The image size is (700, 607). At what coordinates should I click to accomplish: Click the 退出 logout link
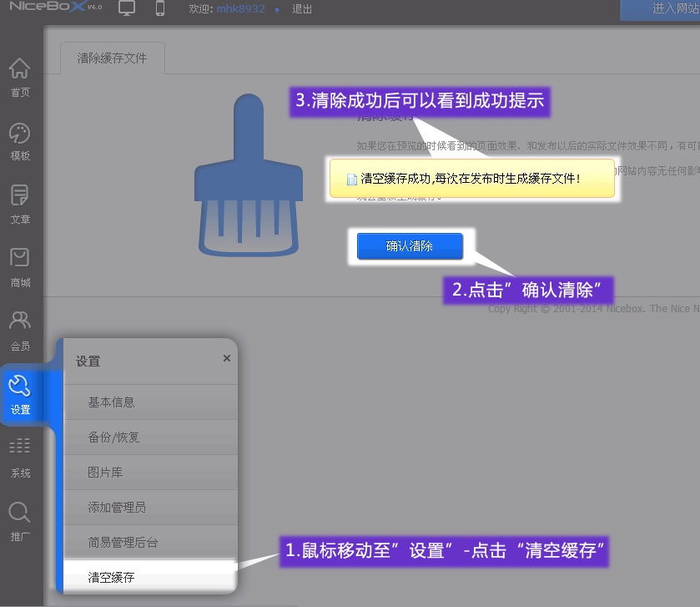click(x=302, y=10)
